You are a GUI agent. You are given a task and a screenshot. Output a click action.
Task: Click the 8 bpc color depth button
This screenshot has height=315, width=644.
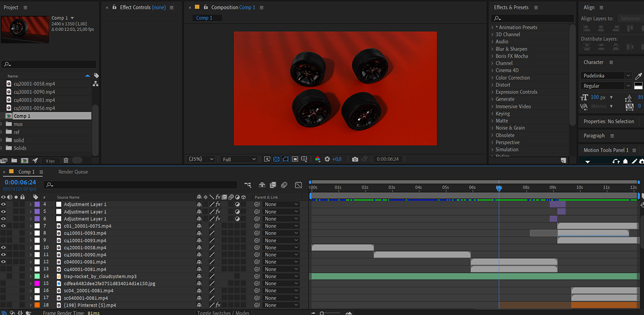[50, 161]
